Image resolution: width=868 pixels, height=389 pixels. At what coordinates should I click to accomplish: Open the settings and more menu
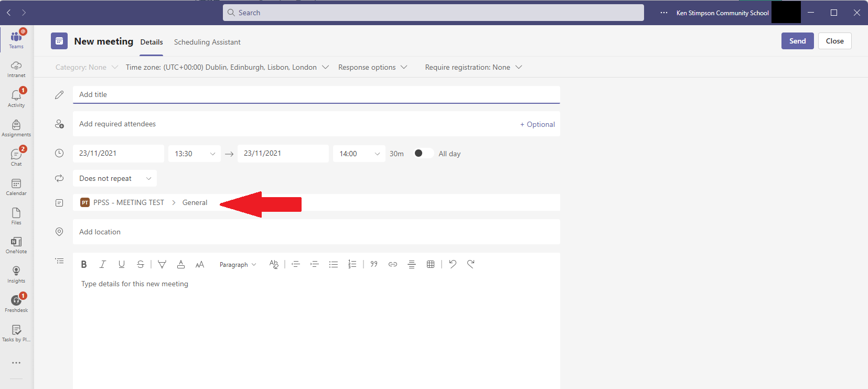pos(664,13)
